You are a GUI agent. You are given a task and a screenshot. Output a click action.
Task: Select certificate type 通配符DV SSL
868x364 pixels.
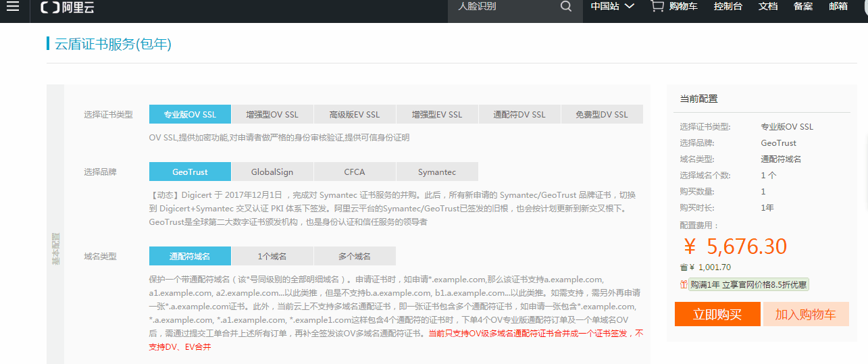coord(519,114)
